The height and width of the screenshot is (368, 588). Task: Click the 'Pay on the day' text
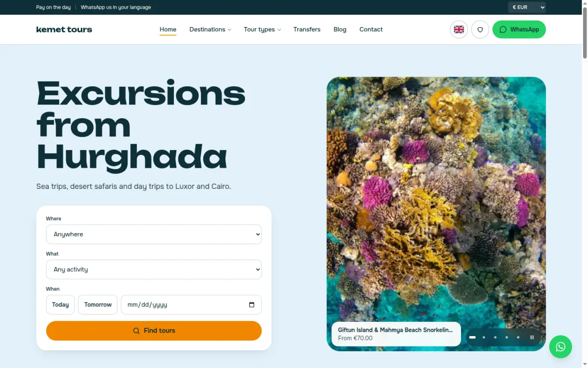tap(53, 7)
